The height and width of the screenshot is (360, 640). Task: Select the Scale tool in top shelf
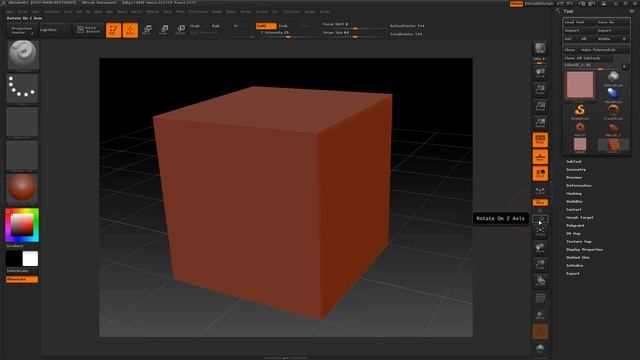164,30
